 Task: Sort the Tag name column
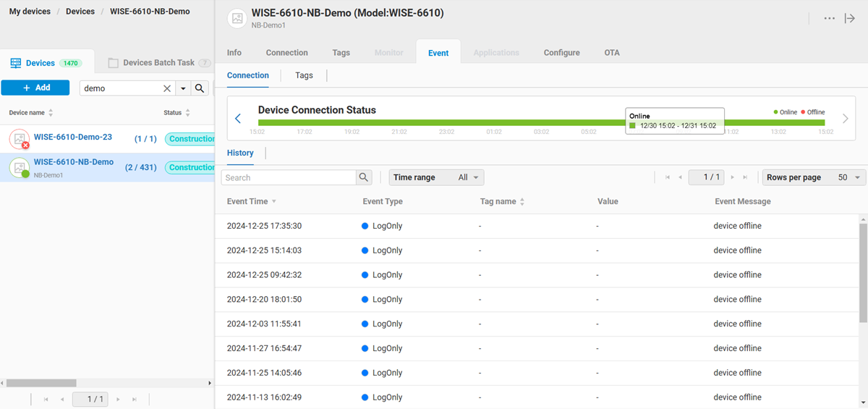point(522,202)
